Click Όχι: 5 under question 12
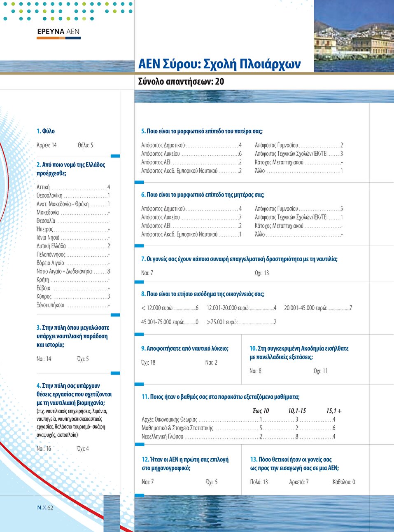This screenshot has height=532, width=394. (212, 482)
